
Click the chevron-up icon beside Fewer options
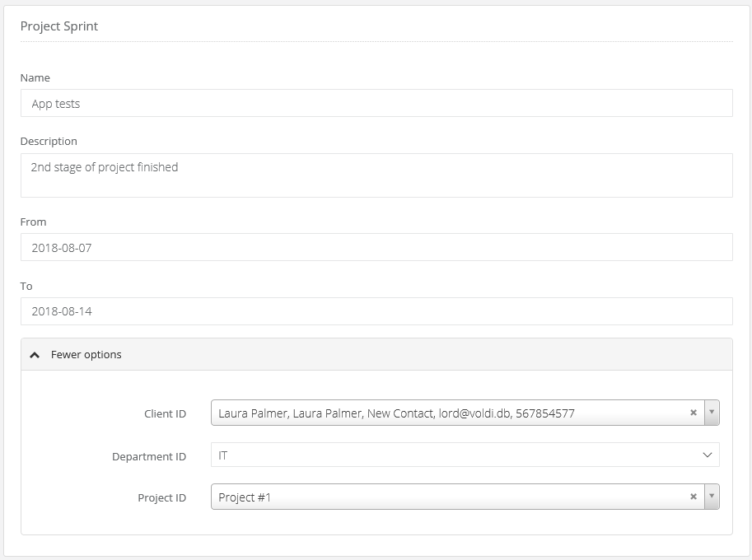coord(35,355)
